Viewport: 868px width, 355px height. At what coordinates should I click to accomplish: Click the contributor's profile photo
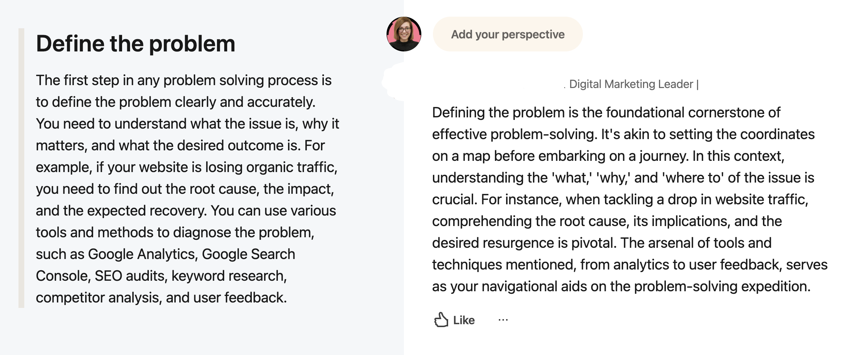coord(404,34)
